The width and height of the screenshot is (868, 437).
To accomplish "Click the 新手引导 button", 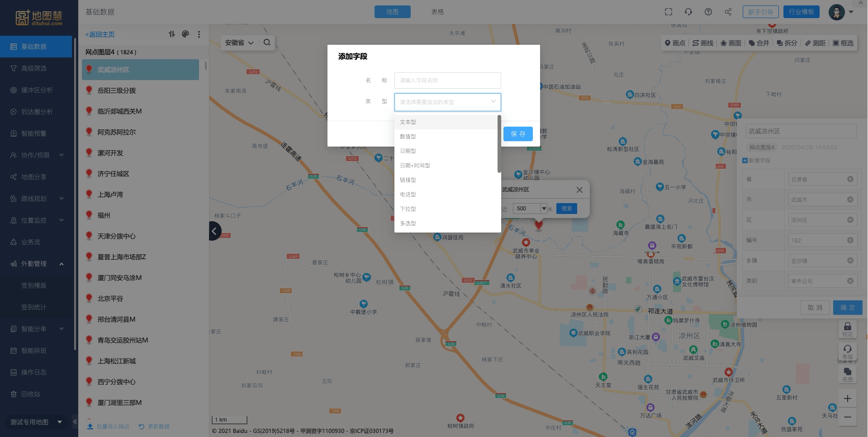I will pos(760,12).
